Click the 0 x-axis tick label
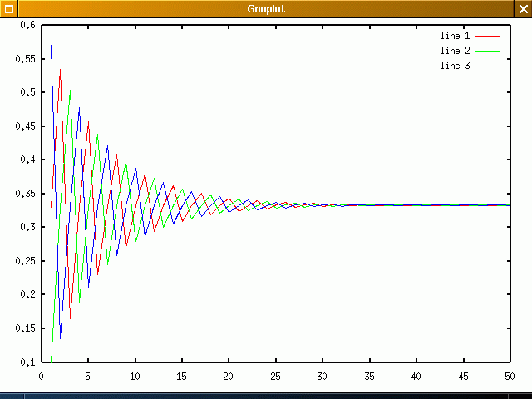The image size is (532, 399). (42, 376)
